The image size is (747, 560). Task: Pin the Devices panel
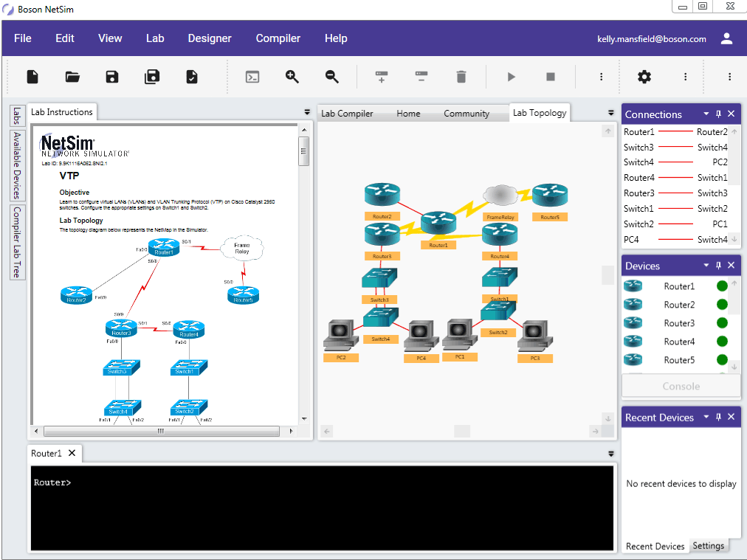718,265
